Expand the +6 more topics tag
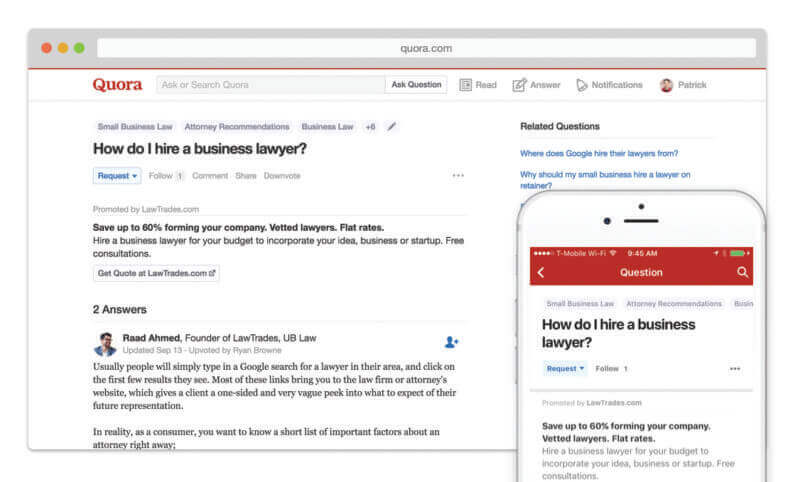This screenshot has width=800, height=482. 370,126
